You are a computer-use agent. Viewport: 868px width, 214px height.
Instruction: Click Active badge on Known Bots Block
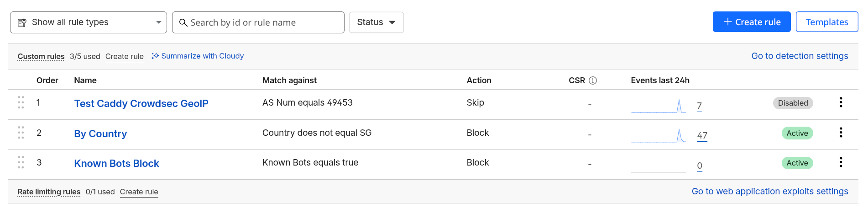pyautogui.click(x=797, y=163)
